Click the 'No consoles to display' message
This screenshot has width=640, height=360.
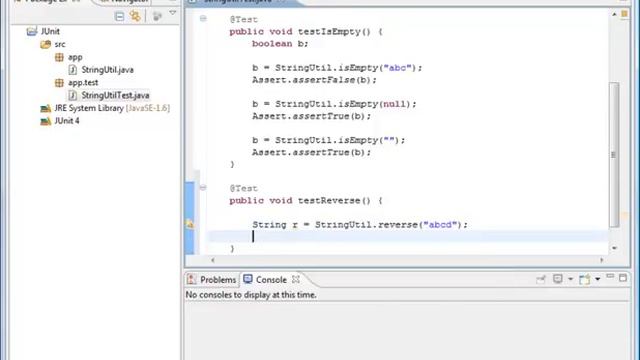coord(251,295)
